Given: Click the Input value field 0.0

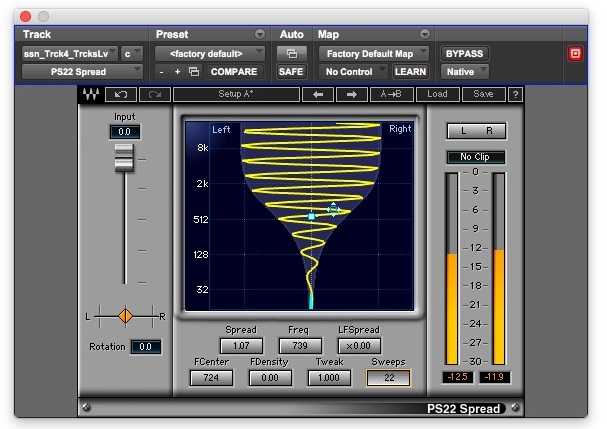Looking at the screenshot, I should (124, 132).
